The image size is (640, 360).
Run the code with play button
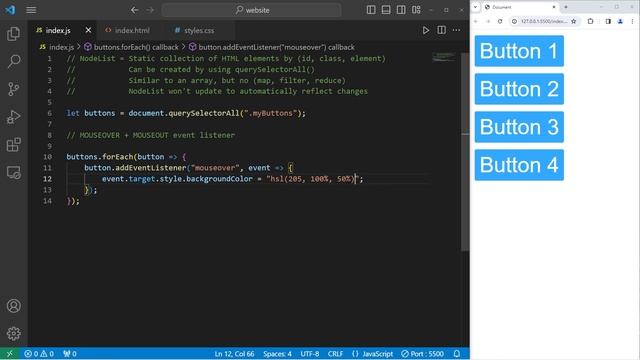click(x=426, y=30)
